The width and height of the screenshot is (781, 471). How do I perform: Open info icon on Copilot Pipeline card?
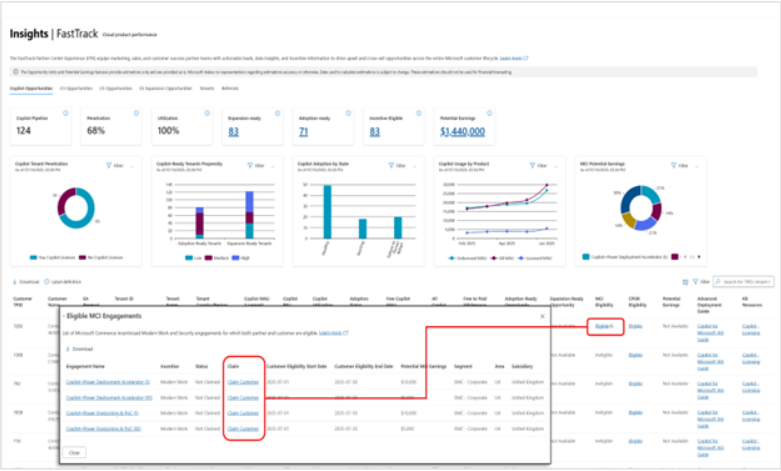pyautogui.click(x=66, y=114)
